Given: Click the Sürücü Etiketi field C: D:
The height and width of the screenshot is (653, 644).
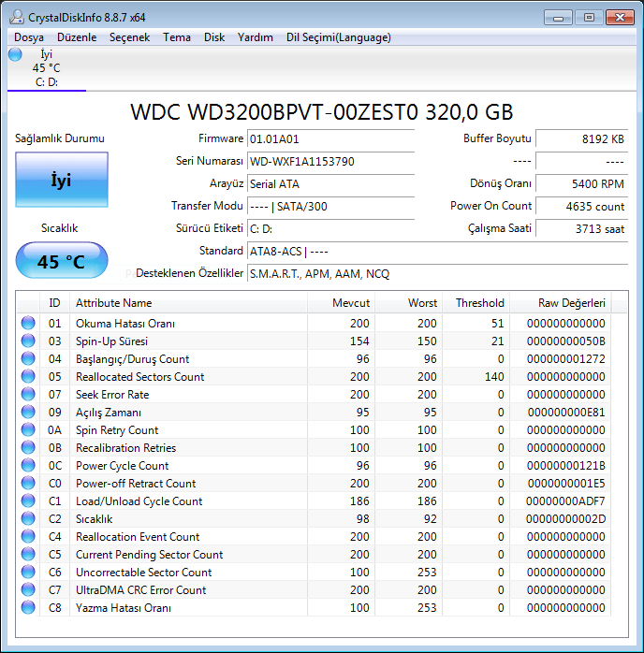Looking at the screenshot, I should click(330, 228).
